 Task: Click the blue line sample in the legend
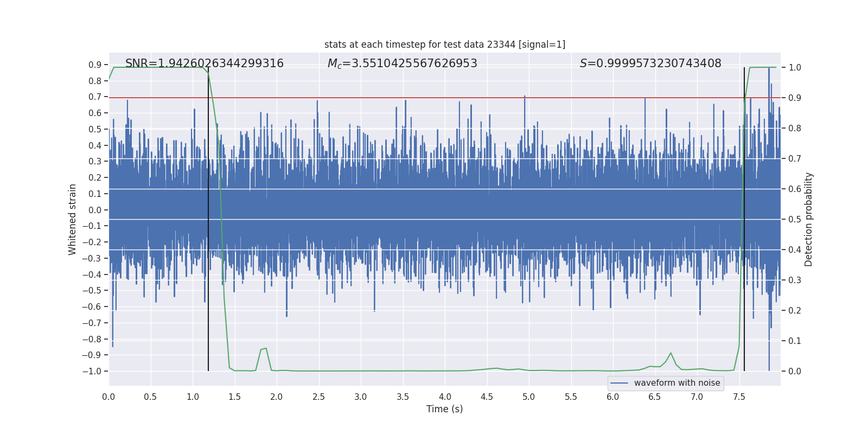click(x=620, y=383)
